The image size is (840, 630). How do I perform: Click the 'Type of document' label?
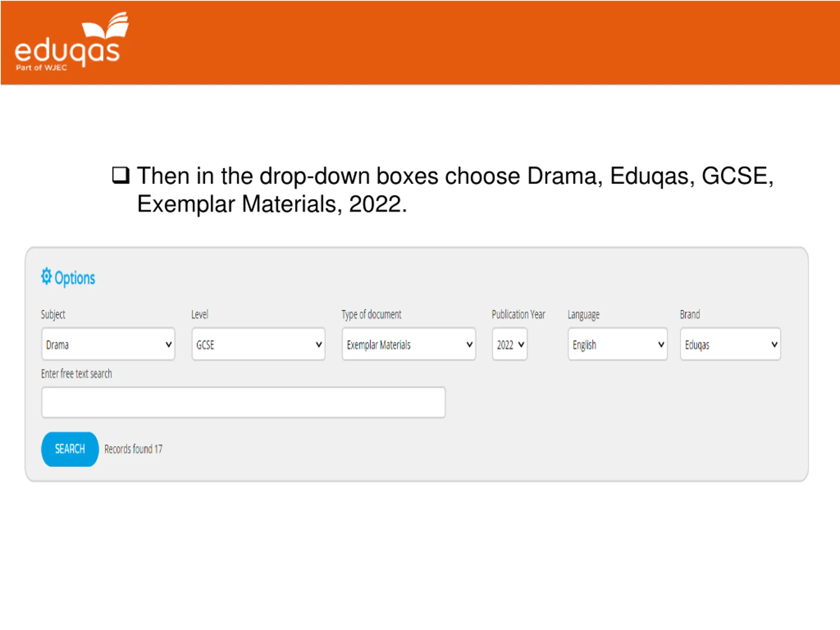pyautogui.click(x=371, y=314)
